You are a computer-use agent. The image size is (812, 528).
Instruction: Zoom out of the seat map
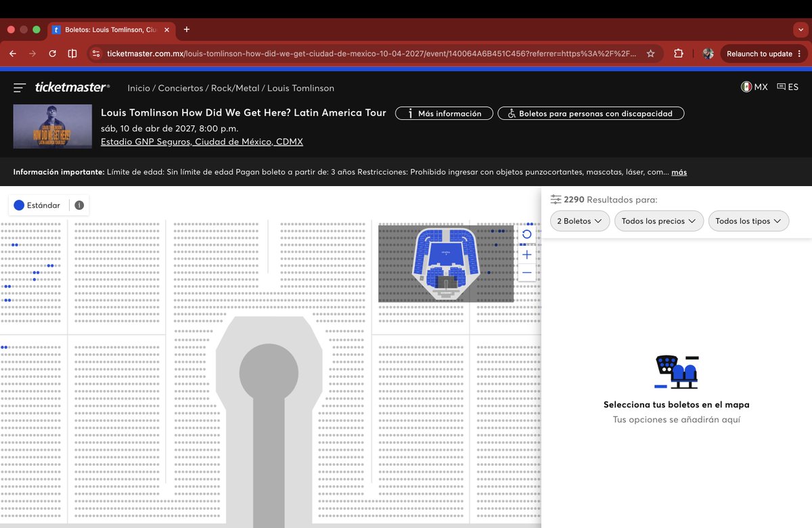click(x=527, y=272)
